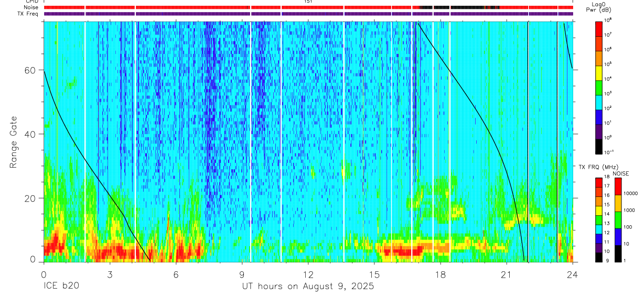
Task: Click the x-axis tick label 6
Action: [176, 274]
